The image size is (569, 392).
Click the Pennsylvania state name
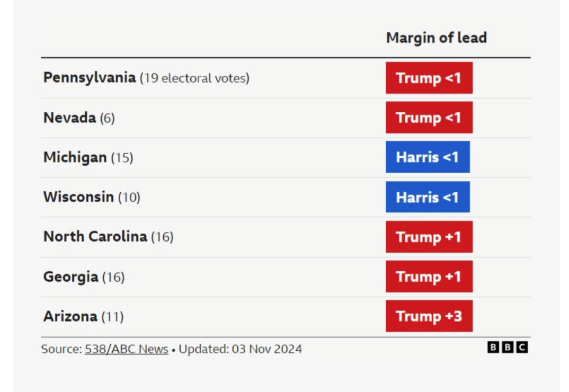coord(89,78)
